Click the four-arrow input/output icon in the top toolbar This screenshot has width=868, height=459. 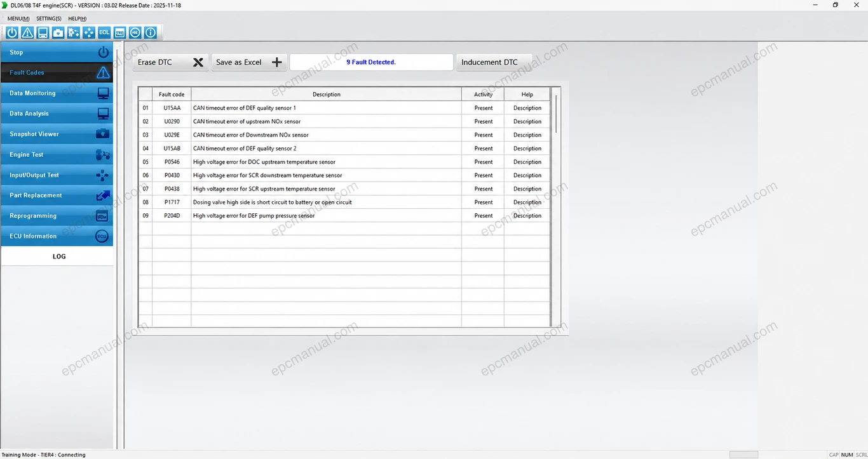88,32
